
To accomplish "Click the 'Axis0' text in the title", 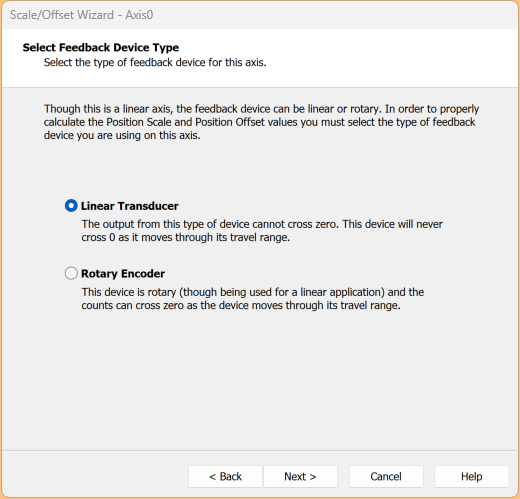I will click(x=139, y=15).
